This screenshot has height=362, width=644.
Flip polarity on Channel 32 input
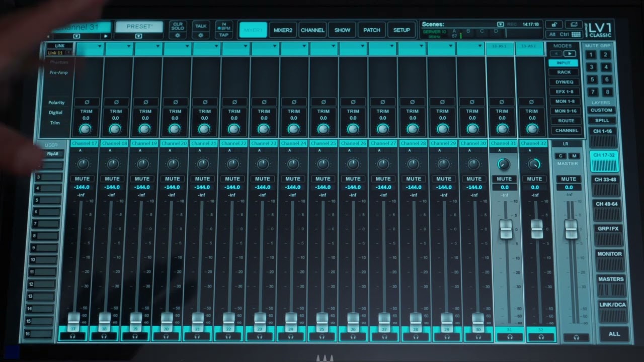click(531, 102)
